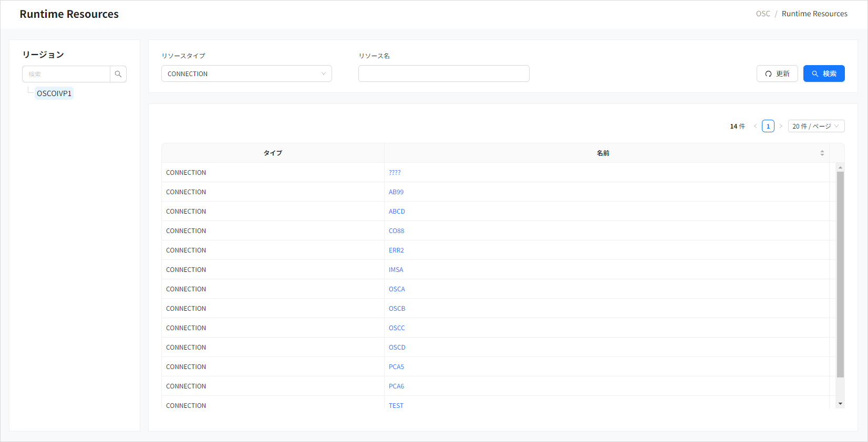The image size is (868, 442).
Task: Click the 更新 refresh button
Action: pyautogui.click(x=777, y=73)
